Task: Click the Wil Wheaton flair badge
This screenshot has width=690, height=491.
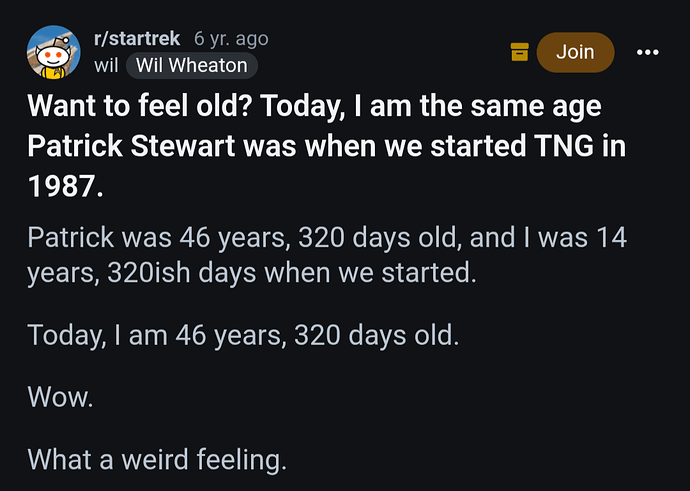Action: 192,66
